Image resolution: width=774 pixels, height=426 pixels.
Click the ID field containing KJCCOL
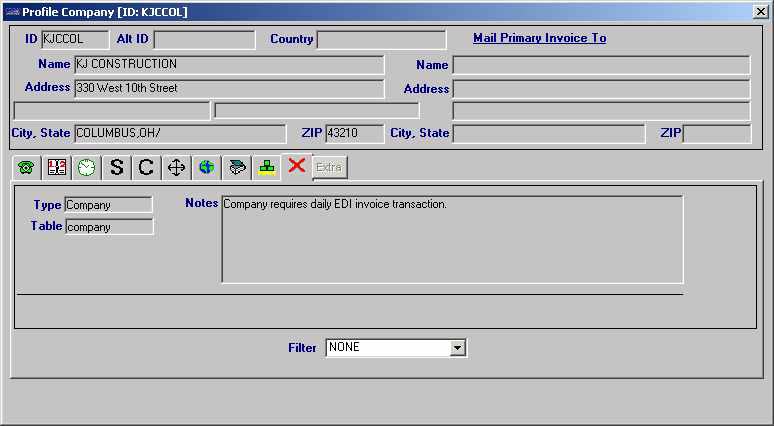[x=75, y=39]
